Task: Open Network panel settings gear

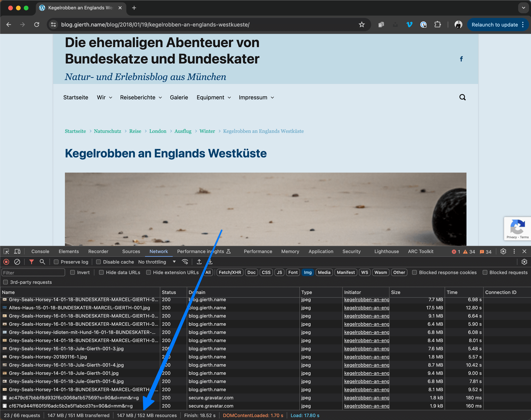Action: (x=524, y=262)
